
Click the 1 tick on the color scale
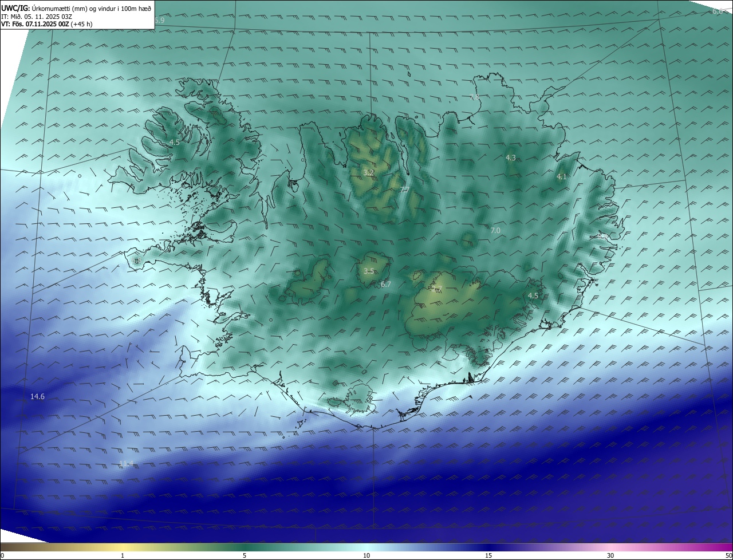click(x=123, y=555)
